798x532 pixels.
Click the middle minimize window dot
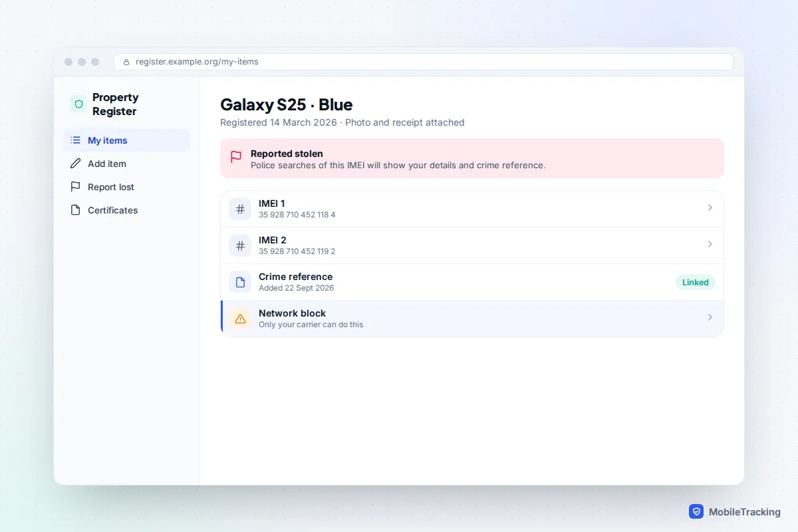[82, 62]
